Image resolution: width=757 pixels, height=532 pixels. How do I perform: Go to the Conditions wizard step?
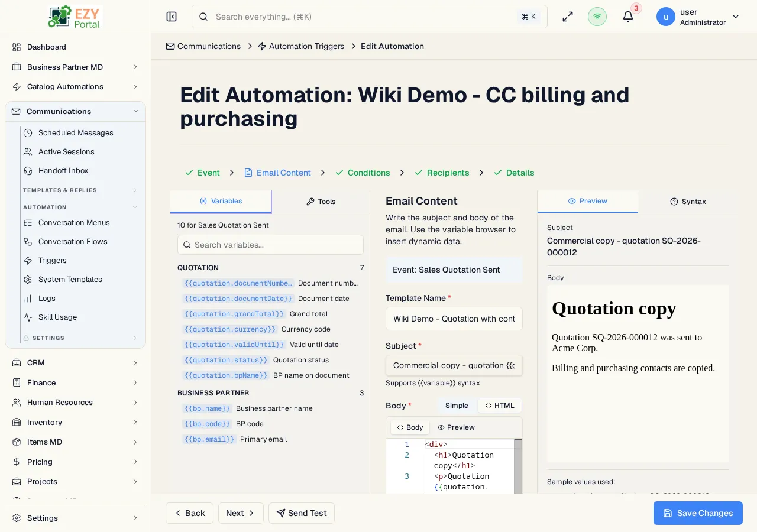coord(363,173)
